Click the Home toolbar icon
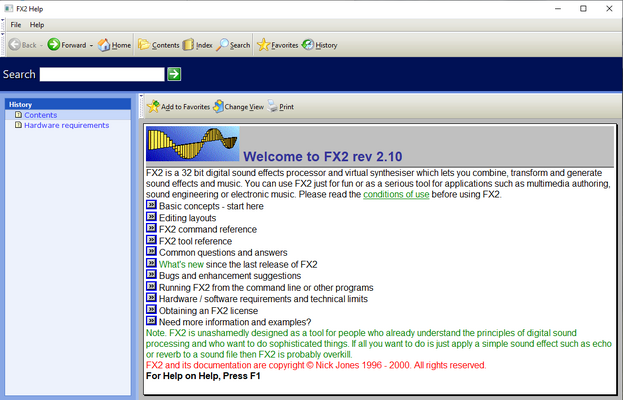 [104, 45]
